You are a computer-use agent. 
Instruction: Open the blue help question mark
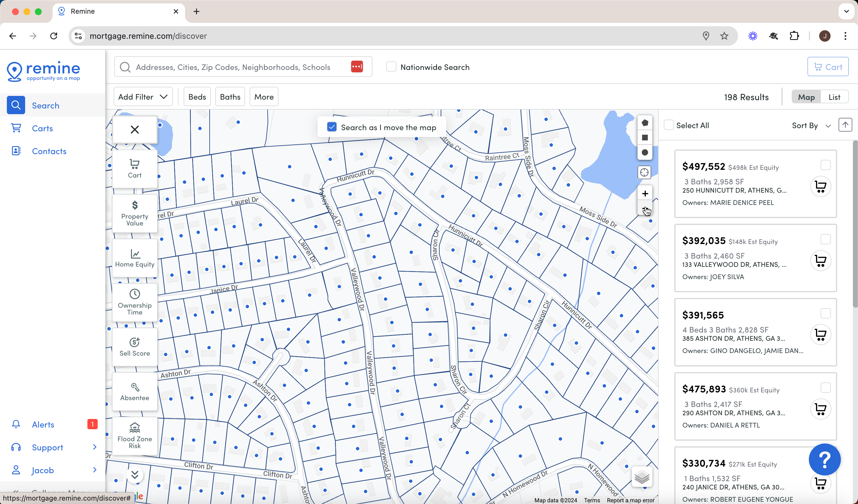(x=825, y=459)
